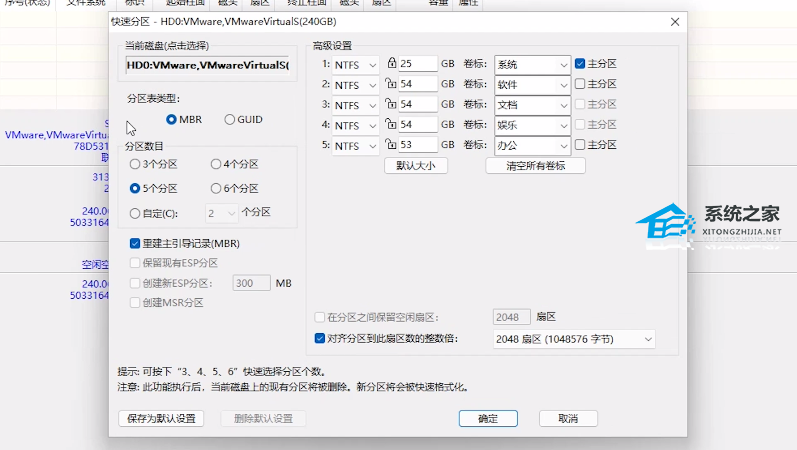Toggle 主分区 checkbox for partition 1
This screenshot has width=797, height=450.
(596, 64)
